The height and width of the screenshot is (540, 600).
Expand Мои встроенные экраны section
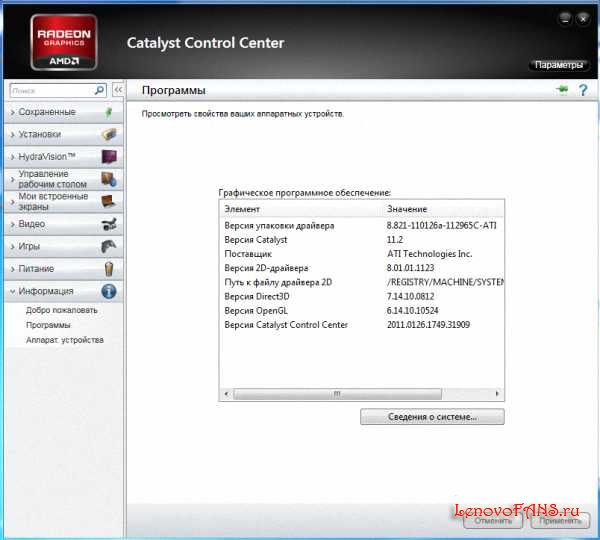coord(52,201)
